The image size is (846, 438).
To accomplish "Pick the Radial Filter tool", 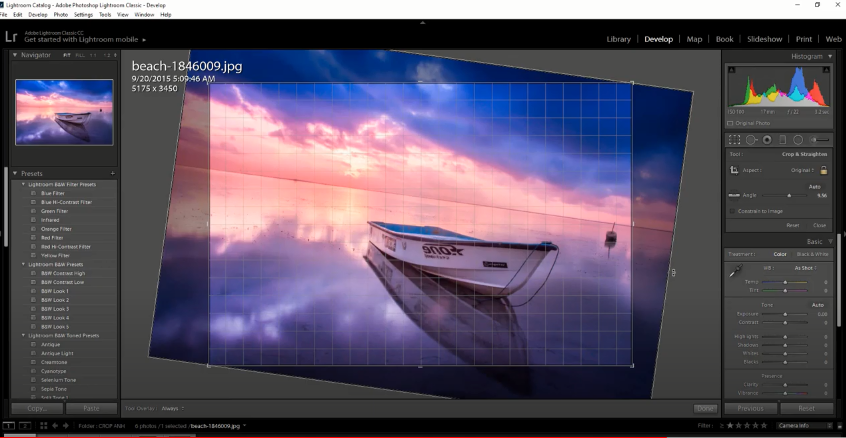I will [x=798, y=140].
